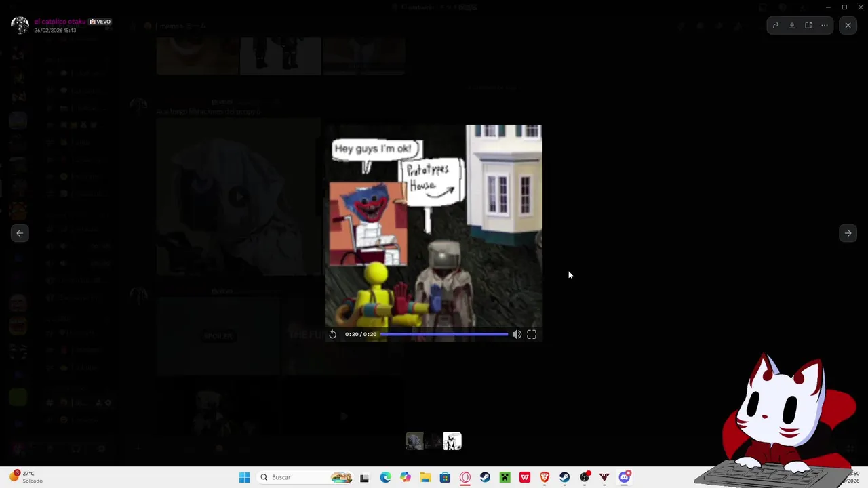Mute the video with the speaker icon
This screenshot has width=868, height=488.
(x=517, y=334)
